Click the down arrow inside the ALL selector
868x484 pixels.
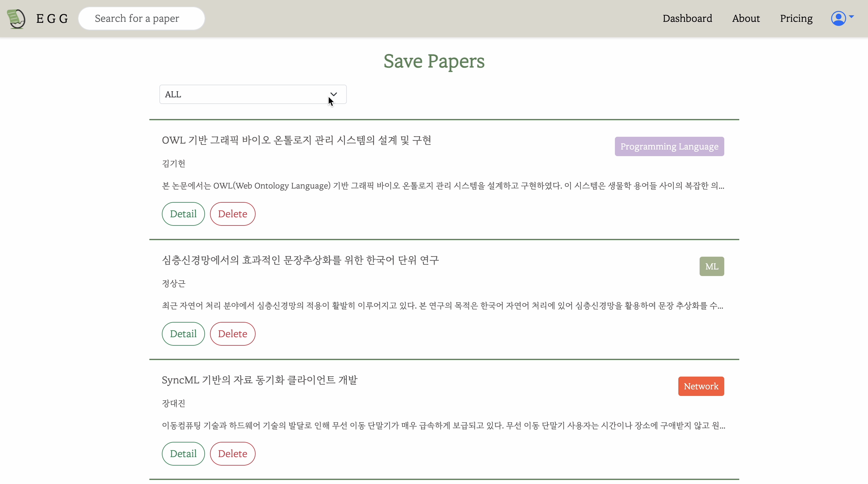333,94
